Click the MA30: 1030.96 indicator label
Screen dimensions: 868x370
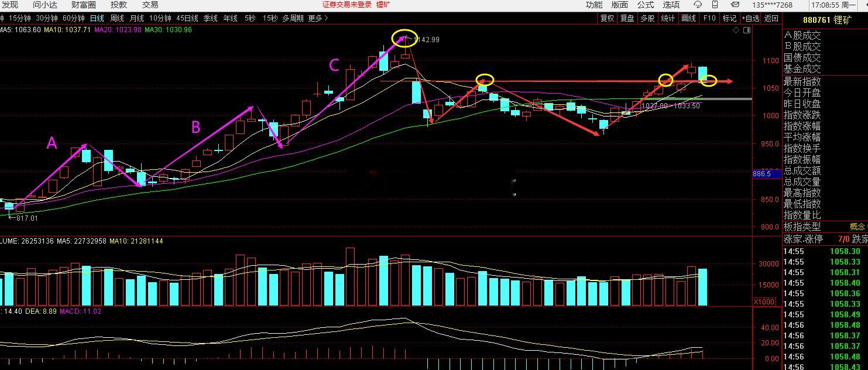click(x=169, y=30)
